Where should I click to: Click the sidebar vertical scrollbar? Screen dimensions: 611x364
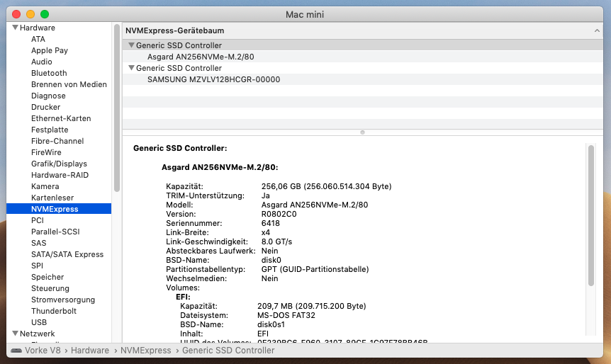click(117, 108)
